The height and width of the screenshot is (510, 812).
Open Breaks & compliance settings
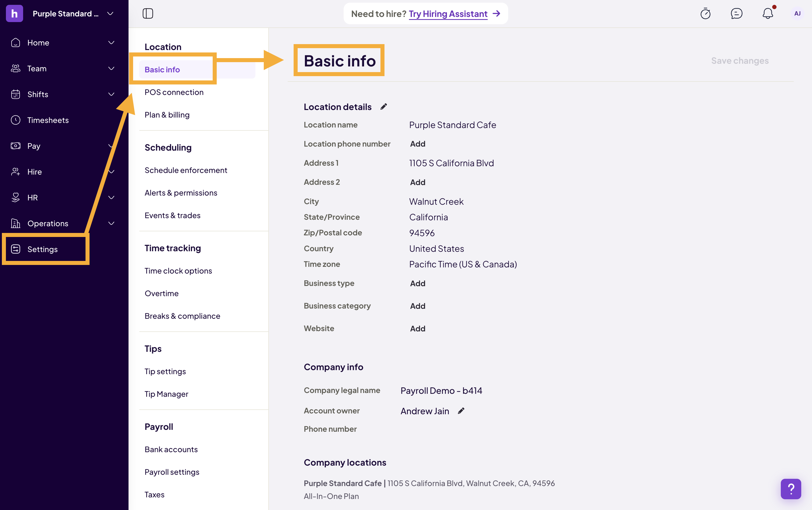tap(182, 316)
